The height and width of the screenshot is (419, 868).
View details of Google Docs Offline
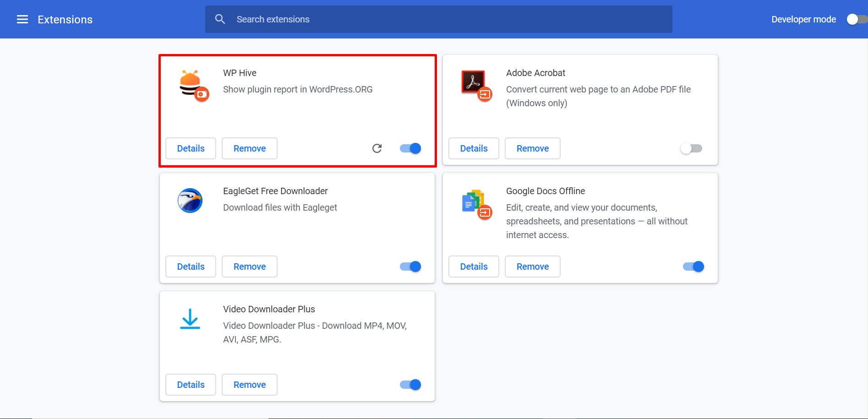tap(474, 266)
